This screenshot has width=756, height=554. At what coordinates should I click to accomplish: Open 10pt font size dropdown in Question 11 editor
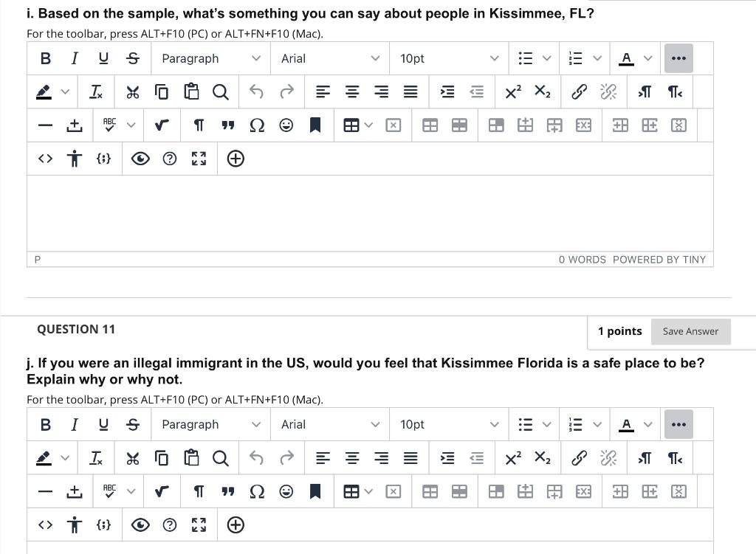click(x=449, y=424)
